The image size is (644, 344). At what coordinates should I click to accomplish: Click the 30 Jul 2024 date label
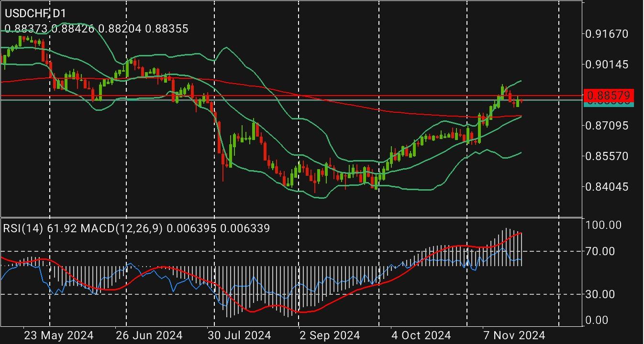point(239,335)
